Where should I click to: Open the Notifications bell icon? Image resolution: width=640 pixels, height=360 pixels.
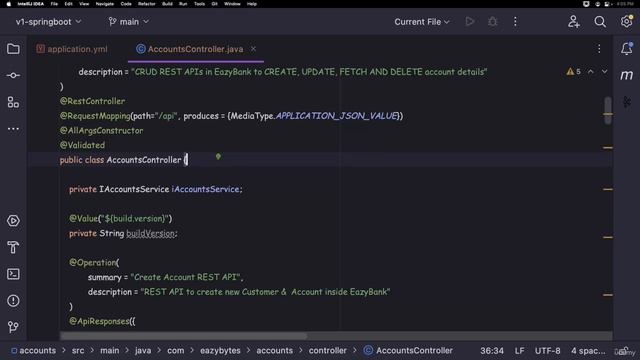click(x=627, y=49)
